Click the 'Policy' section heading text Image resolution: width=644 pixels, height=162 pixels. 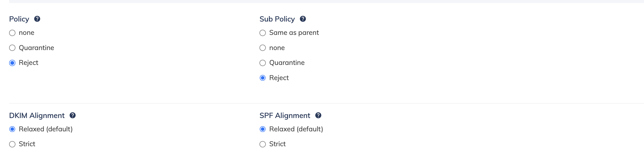pyautogui.click(x=19, y=19)
